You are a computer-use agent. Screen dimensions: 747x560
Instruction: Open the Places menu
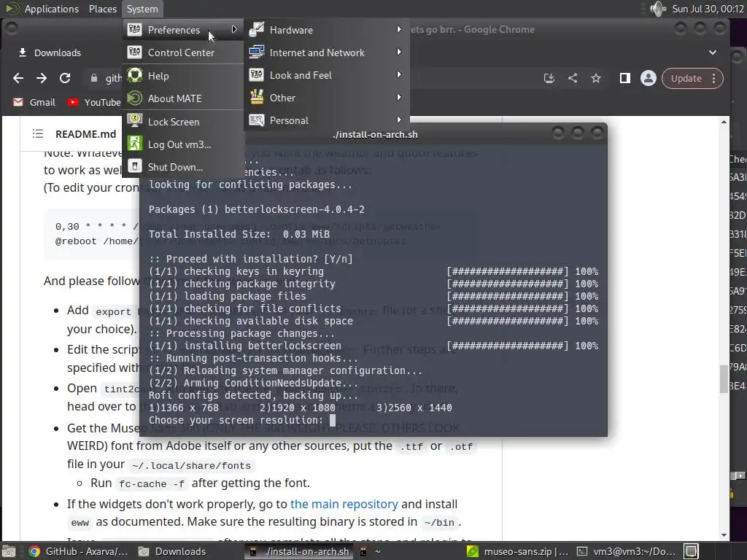(102, 9)
